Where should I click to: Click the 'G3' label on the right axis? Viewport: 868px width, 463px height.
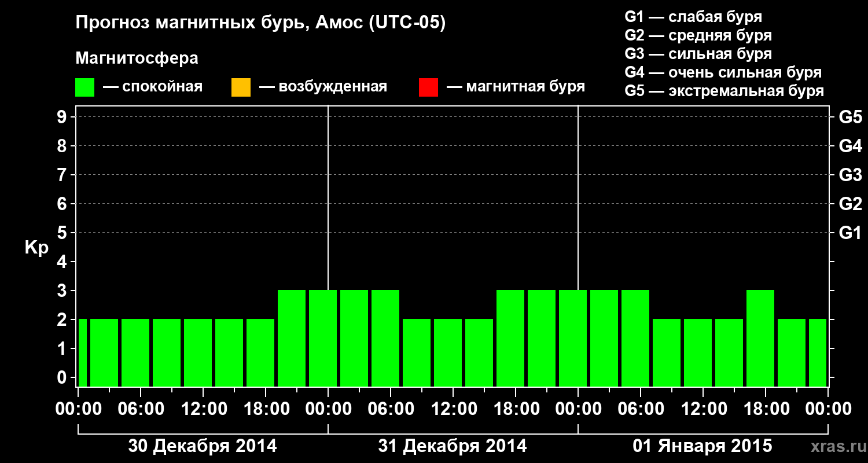(850, 175)
